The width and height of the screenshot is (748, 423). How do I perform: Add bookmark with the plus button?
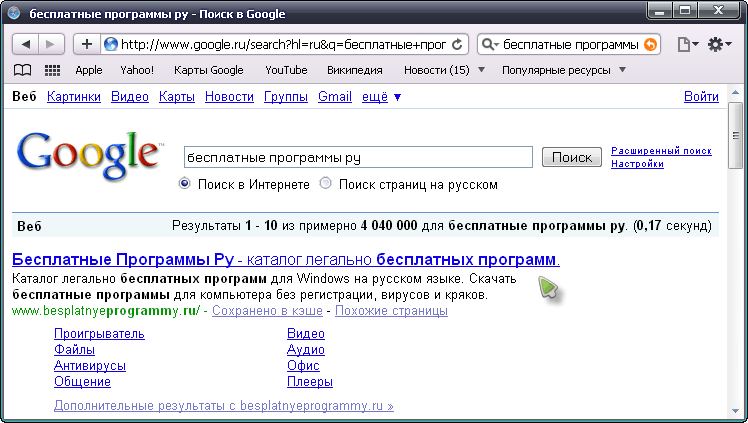87,44
